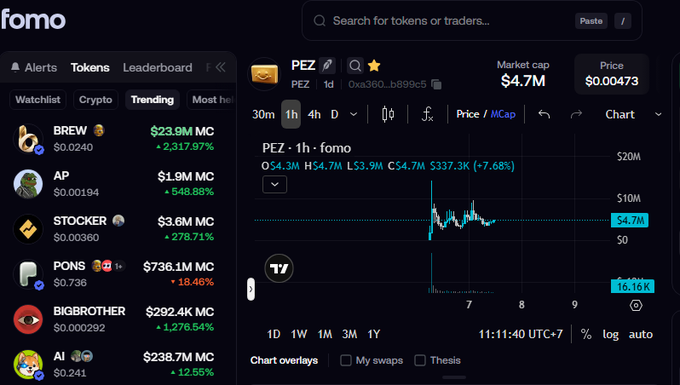Click the BIGBROTHER eye logo
This screenshot has height=385, width=680.
[28, 320]
